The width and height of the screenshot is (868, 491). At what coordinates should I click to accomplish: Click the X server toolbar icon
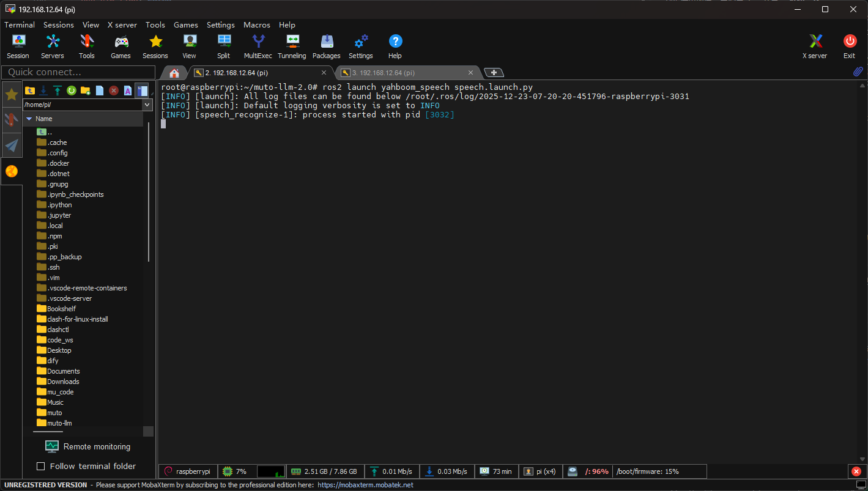point(815,46)
